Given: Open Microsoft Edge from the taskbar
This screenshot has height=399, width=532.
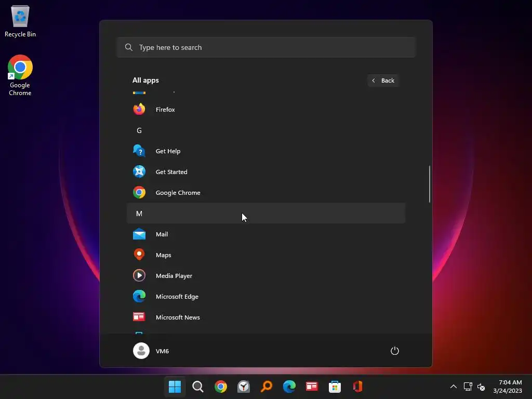Looking at the screenshot, I should (x=289, y=387).
